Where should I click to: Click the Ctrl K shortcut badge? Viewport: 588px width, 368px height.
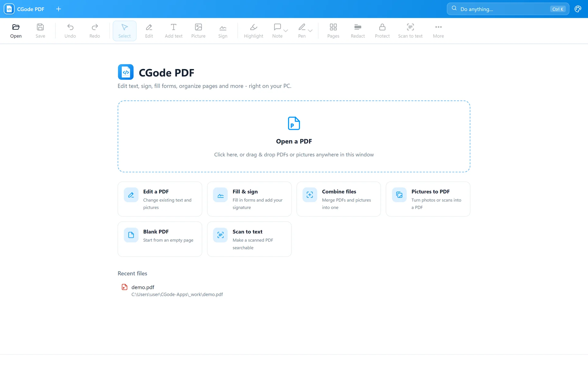[558, 9]
